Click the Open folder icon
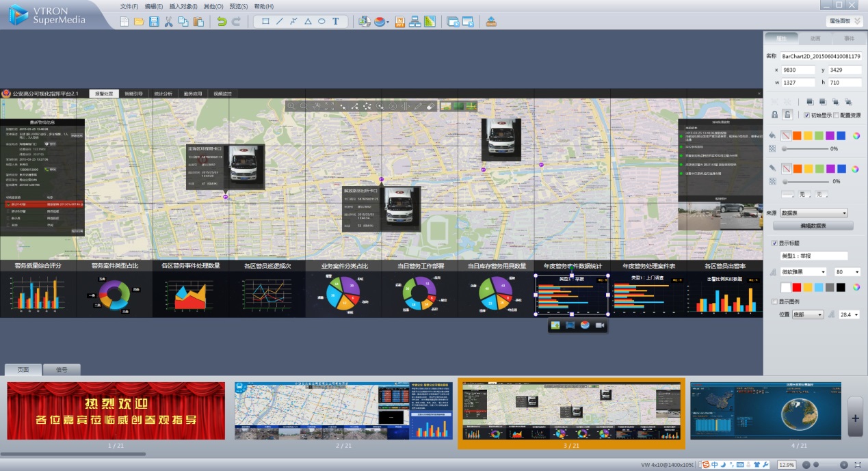 point(139,22)
